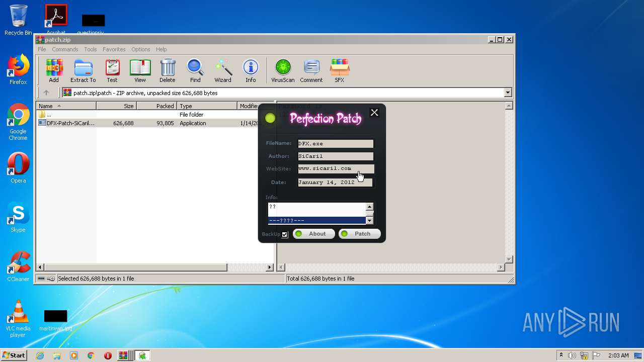644x362 pixels.
Task: Click the WebSite field www.sicaril.com
Action: click(x=336, y=169)
